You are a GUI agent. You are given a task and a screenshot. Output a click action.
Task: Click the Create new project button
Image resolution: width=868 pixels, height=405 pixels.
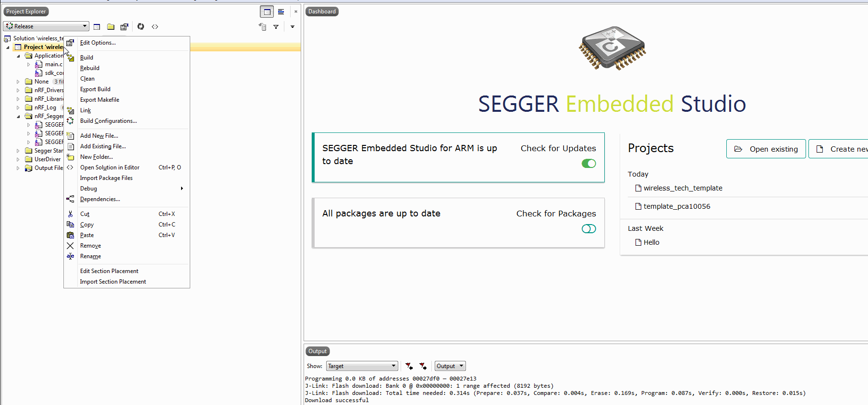tap(839, 149)
